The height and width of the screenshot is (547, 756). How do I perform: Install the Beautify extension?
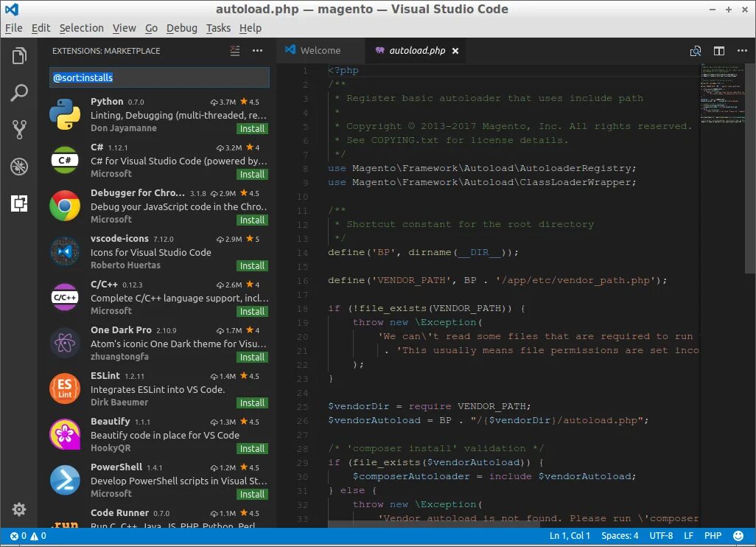252,449
